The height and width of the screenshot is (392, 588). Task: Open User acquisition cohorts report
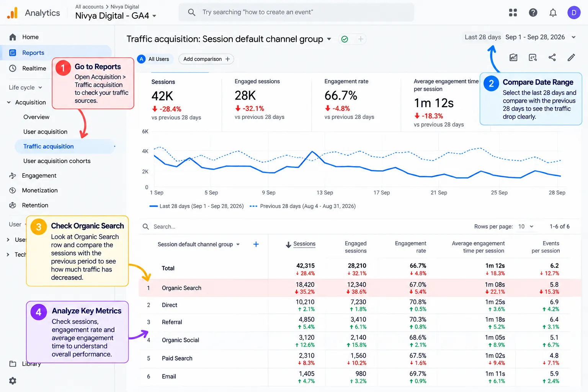pos(57,161)
